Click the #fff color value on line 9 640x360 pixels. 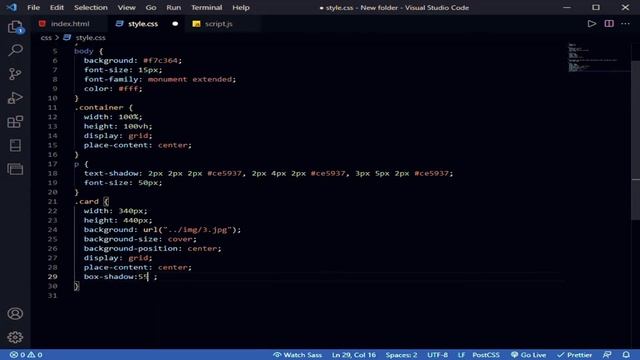(x=128, y=89)
